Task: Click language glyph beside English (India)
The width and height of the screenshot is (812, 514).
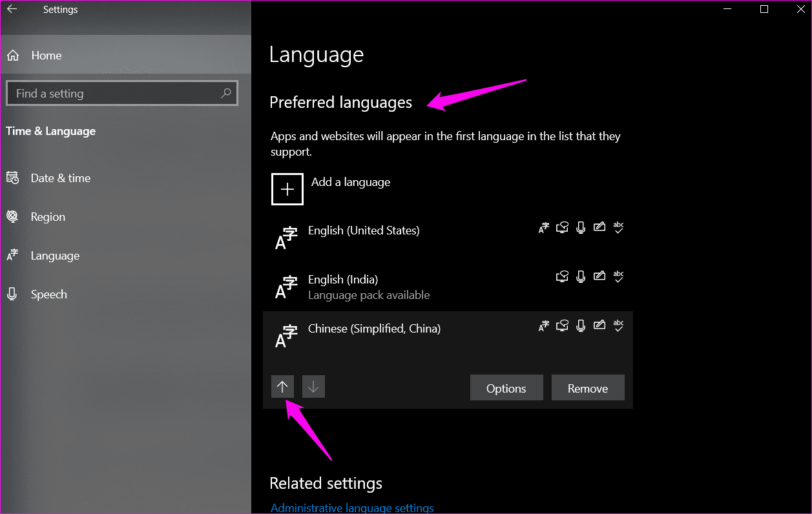Action: [x=286, y=287]
